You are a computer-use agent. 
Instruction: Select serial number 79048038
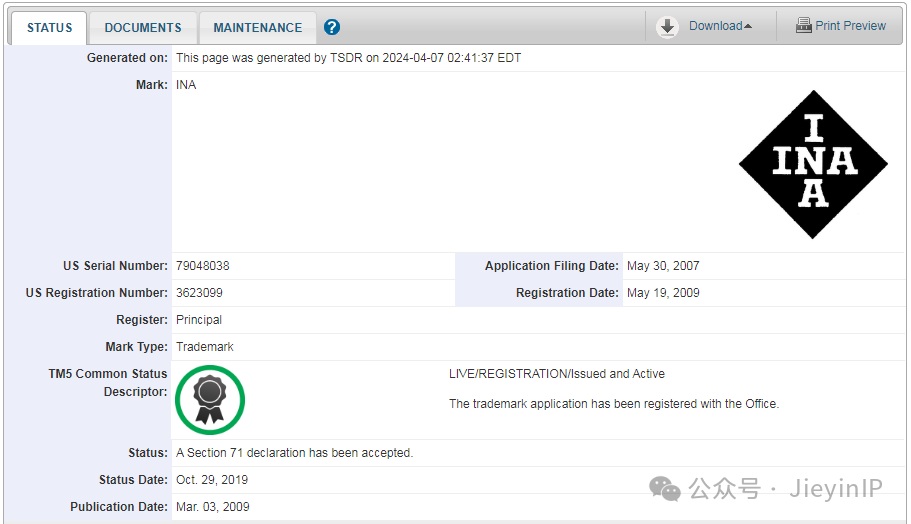(x=203, y=266)
